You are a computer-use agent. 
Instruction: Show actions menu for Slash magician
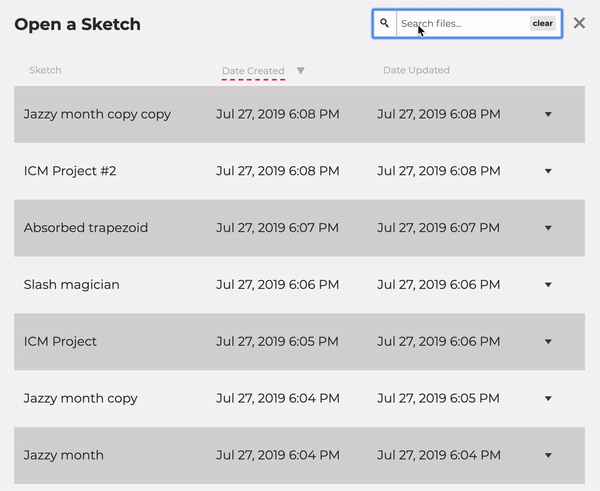click(x=548, y=285)
